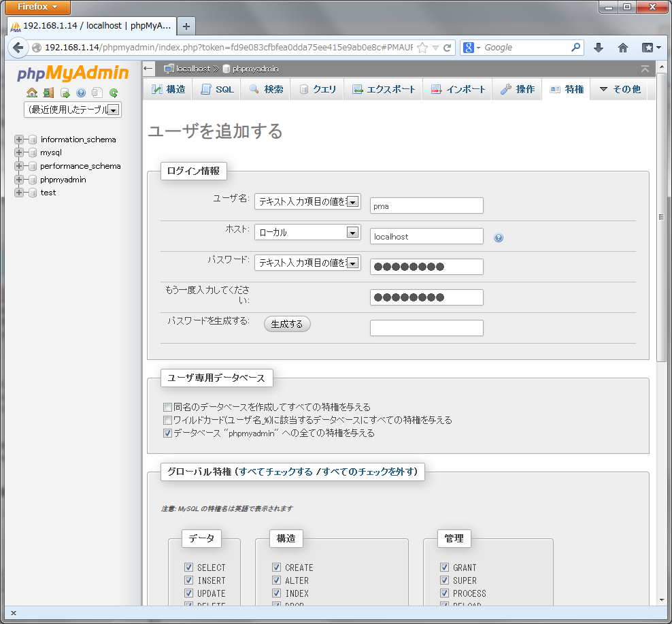Image resolution: width=672 pixels, height=624 pixels.
Task: Uncheck the PROCESS privilege
Action: coord(444,593)
